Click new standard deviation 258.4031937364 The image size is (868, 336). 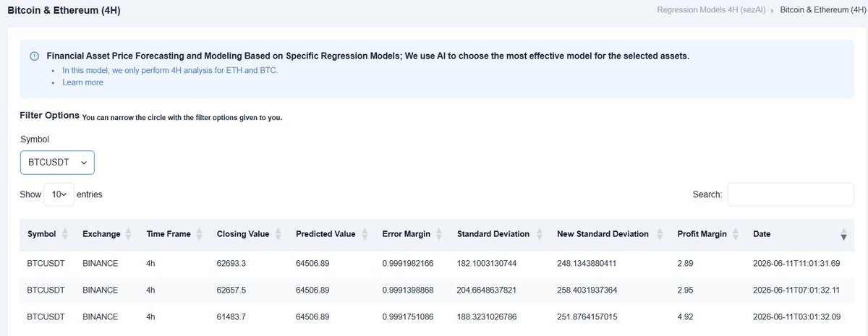pyautogui.click(x=587, y=290)
